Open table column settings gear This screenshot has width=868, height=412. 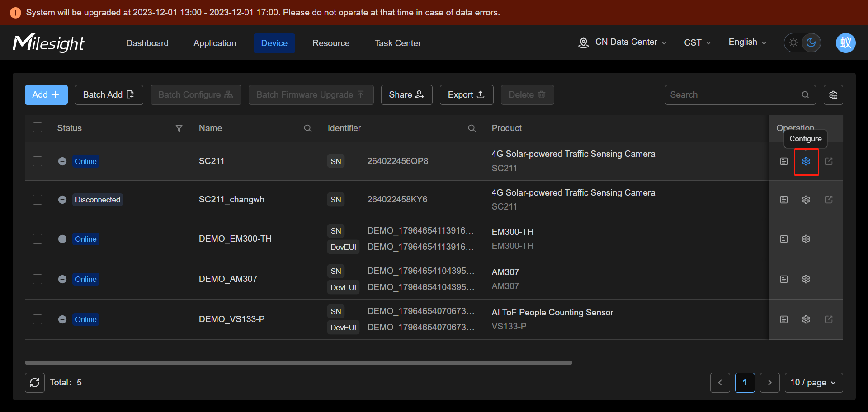click(833, 95)
